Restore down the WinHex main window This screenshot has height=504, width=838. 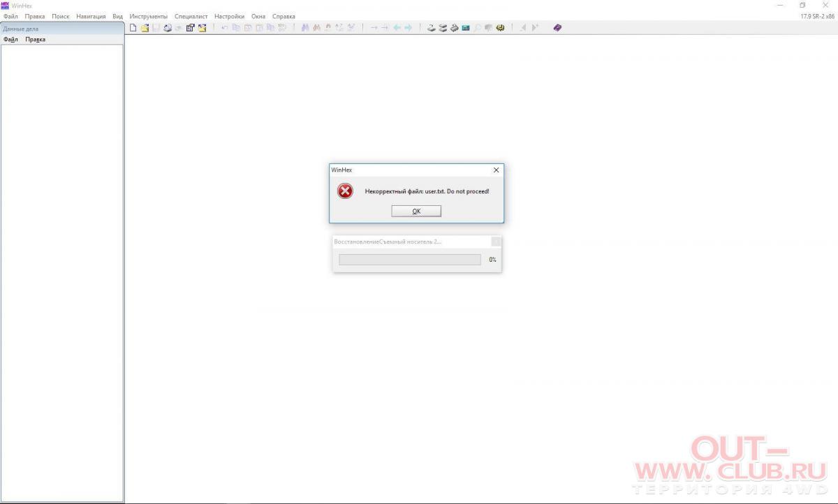click(802, 6)
